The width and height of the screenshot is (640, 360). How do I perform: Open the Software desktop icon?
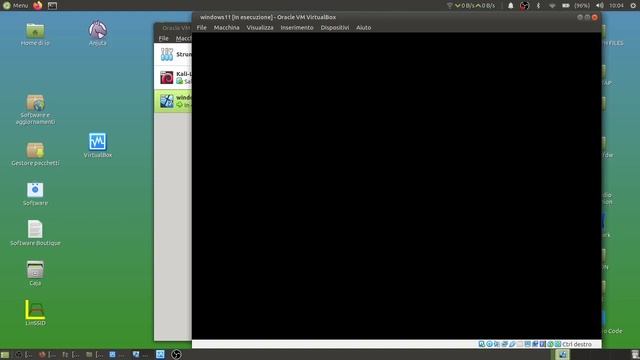tap(35, 194)
